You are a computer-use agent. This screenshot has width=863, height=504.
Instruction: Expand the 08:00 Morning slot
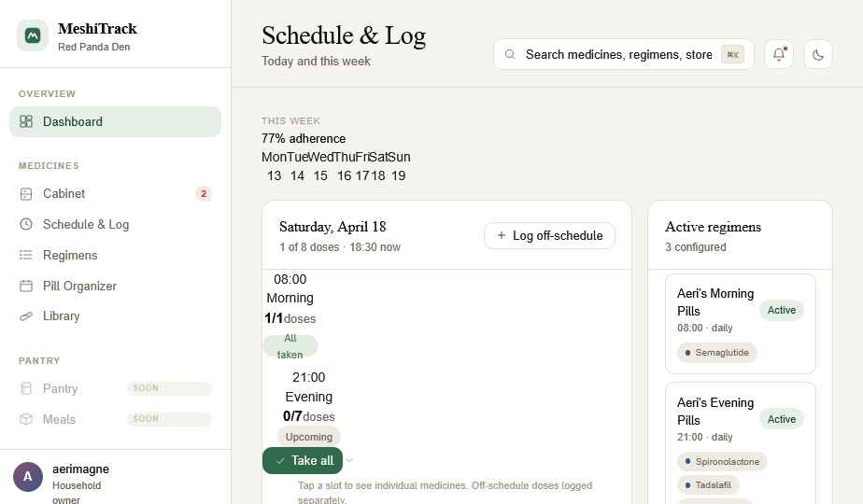pyautogui.click(x=290, y=316)
